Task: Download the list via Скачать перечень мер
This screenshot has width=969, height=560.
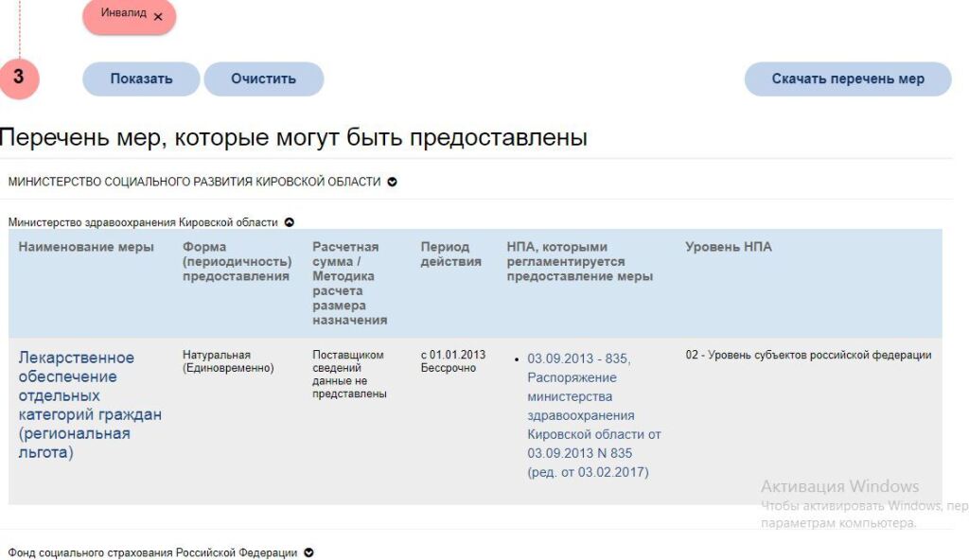Action: (847, 79)
